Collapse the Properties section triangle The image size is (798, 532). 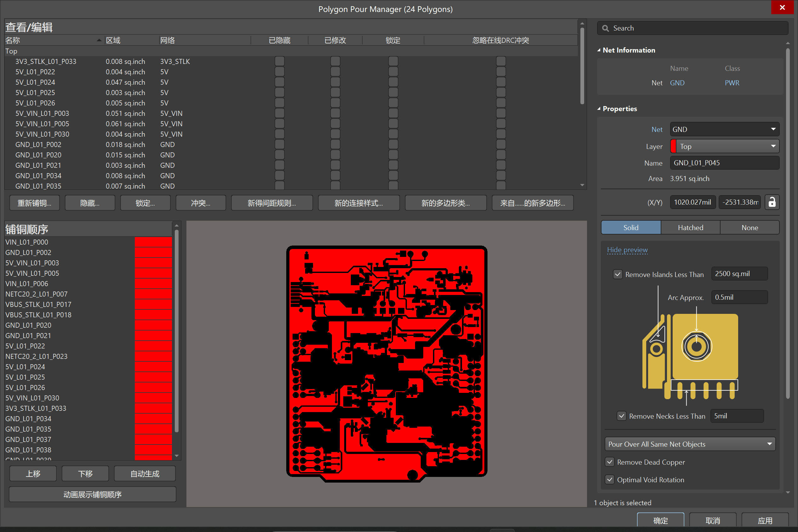(x=599, y=109)
